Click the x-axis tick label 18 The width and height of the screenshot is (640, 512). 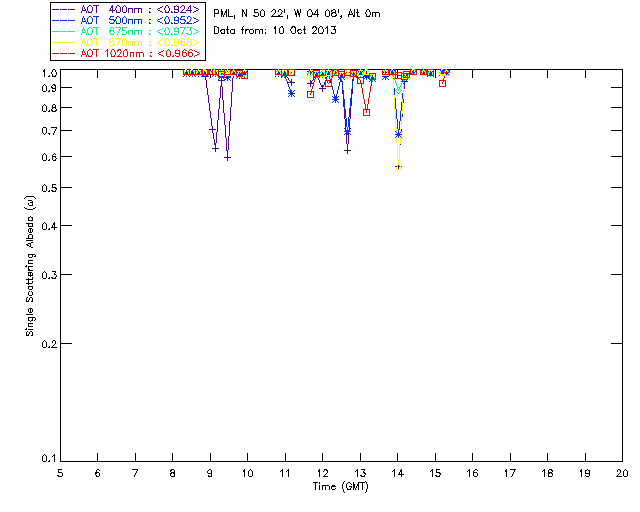point(548,473)
